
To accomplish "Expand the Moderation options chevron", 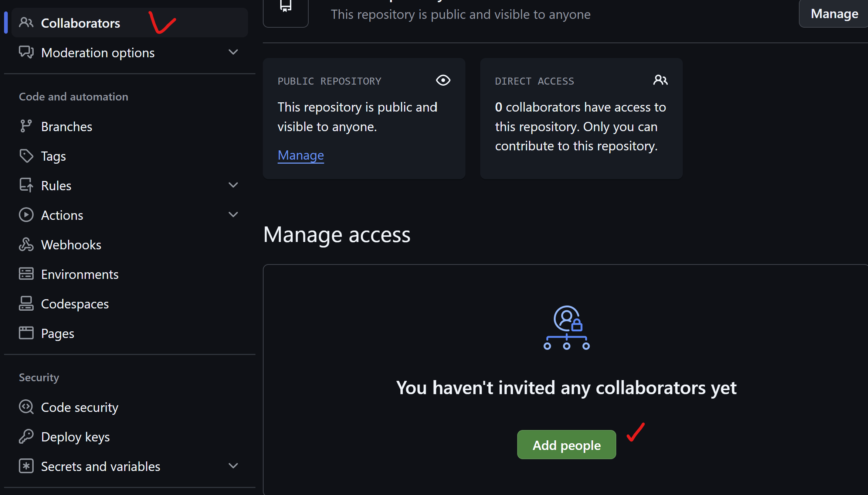I will pos(233,52).
